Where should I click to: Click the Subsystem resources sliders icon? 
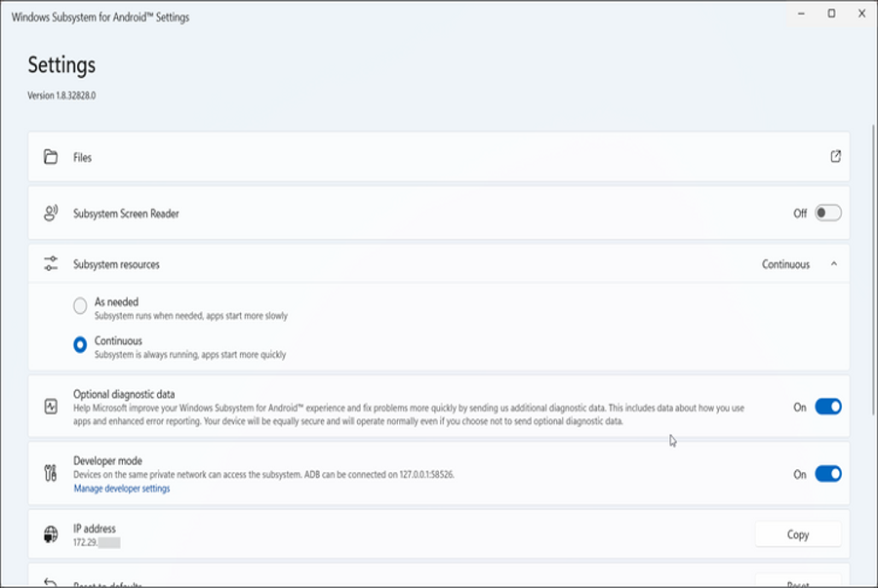pyautogui.click(x=51, y=264)
